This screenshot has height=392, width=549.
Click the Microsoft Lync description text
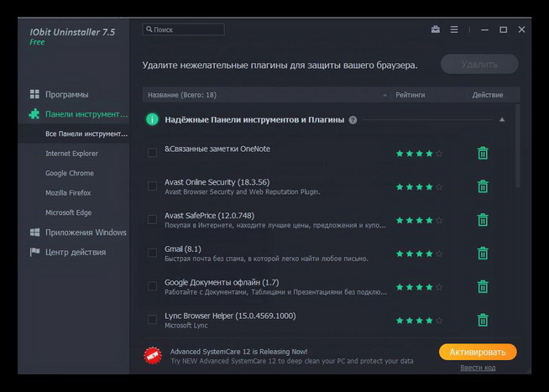pyautogui.click(x=186, y=326)
